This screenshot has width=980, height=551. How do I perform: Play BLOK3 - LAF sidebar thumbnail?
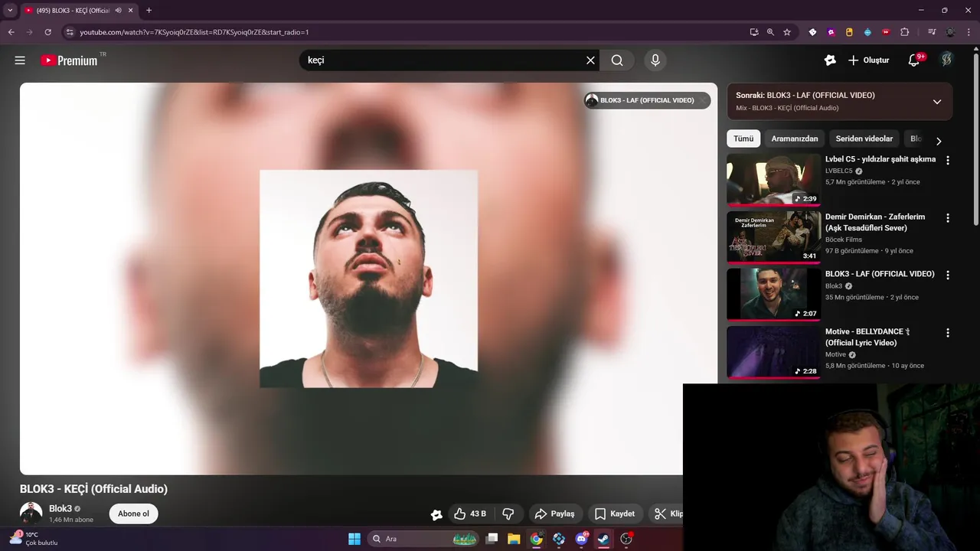(x=773, y=295)
